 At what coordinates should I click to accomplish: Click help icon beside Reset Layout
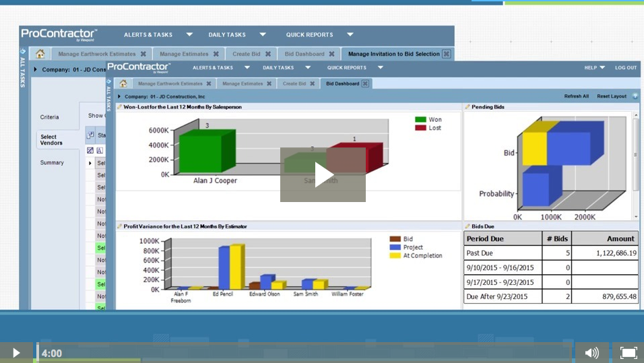click(x=635, y=96)
